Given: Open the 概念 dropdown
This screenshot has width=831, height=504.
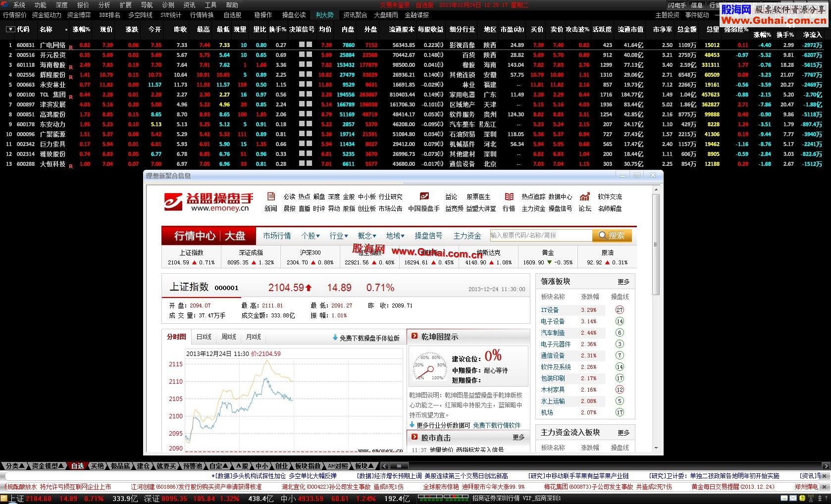Looking at the screenshot, I should click(367, 236).
